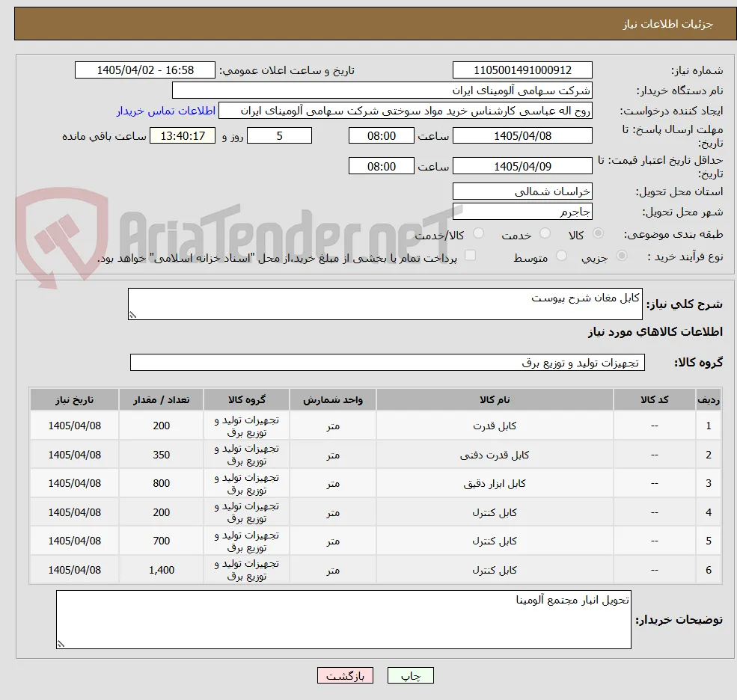Screen dimensions: 737x700
Task: Click the اطلاعات کالاهای مورد نیاز heading
Action: [x=655, y=332]
